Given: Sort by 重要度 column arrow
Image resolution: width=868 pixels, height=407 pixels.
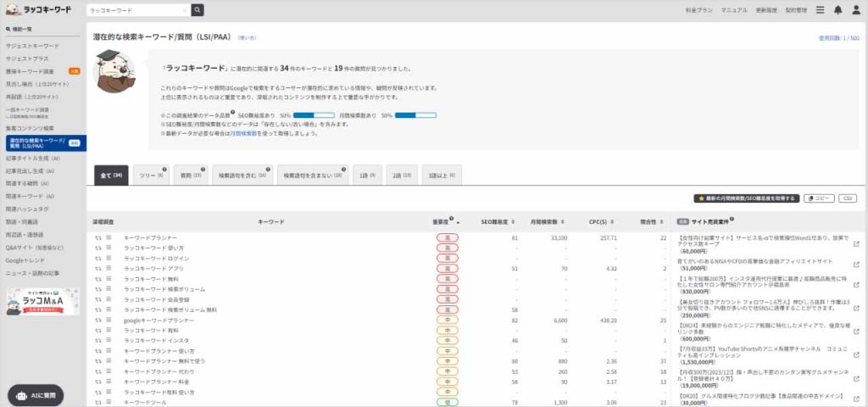Looking at the screenshot, I should coord(458,222).
